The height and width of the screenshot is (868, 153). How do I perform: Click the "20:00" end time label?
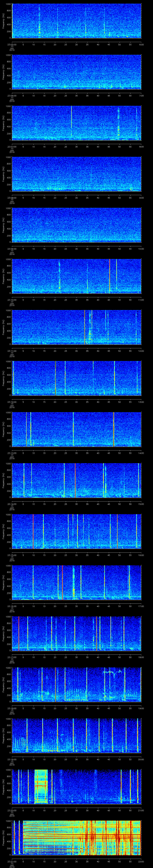click(141, 759)
